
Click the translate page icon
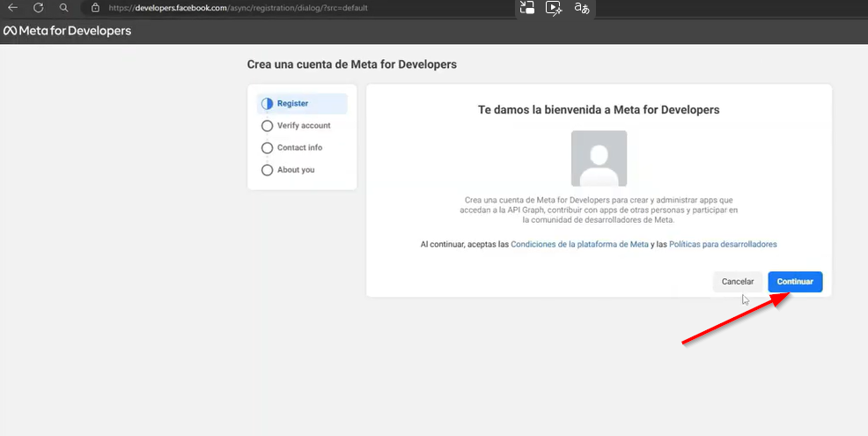pos(582,8)
